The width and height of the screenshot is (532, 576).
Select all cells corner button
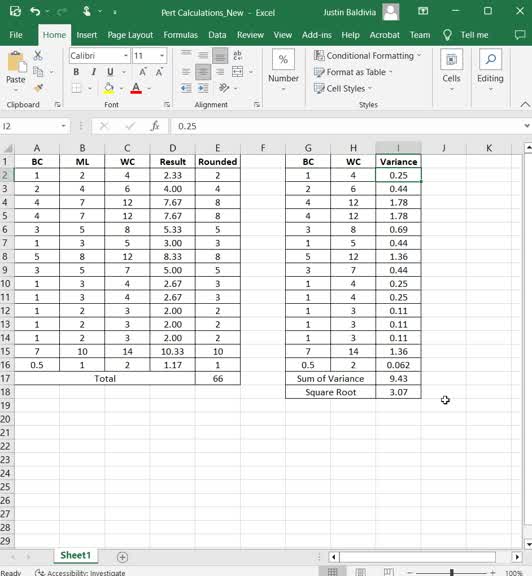[x=7, y=148]
